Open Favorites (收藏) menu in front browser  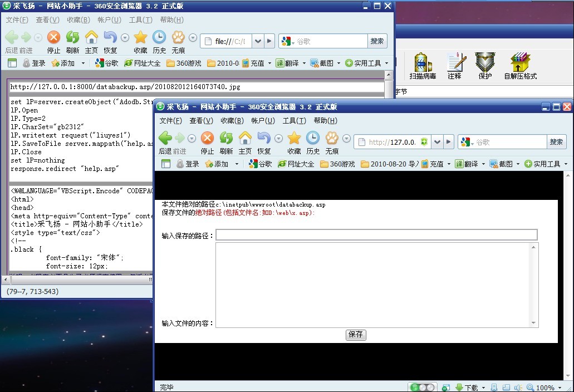coord(232,120)
